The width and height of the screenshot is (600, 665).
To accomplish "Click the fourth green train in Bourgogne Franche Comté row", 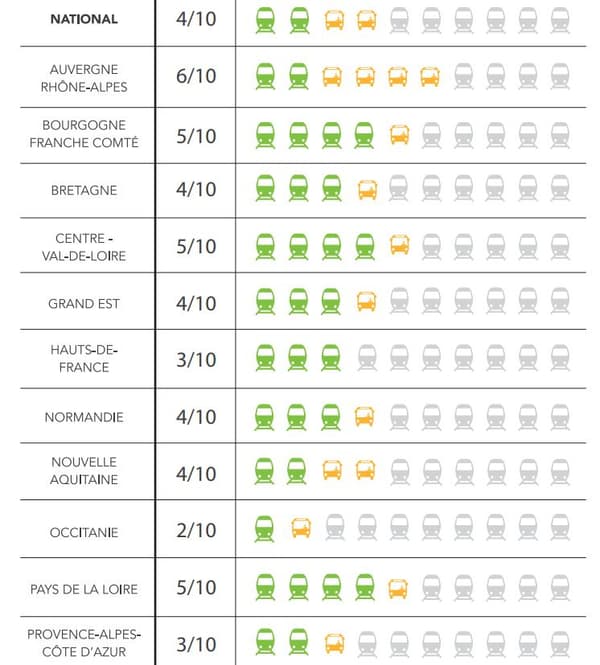I will [x=364, y=136].
